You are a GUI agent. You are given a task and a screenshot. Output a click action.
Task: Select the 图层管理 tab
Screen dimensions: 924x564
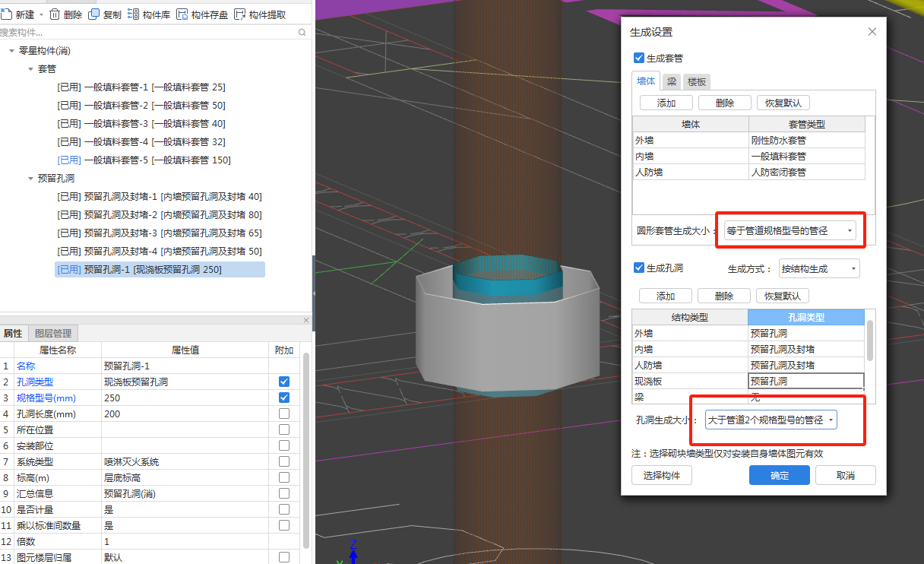point(53,333)
